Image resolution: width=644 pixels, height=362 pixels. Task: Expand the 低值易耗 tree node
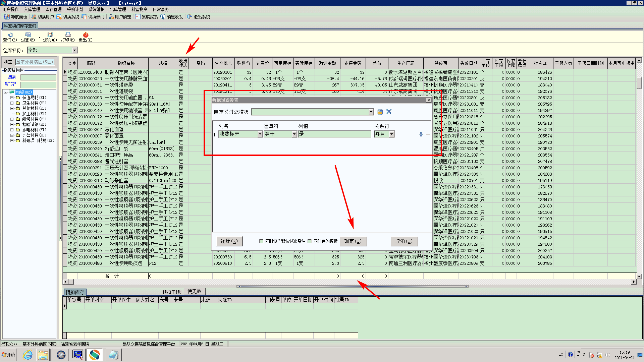click(x=12, y=98)
